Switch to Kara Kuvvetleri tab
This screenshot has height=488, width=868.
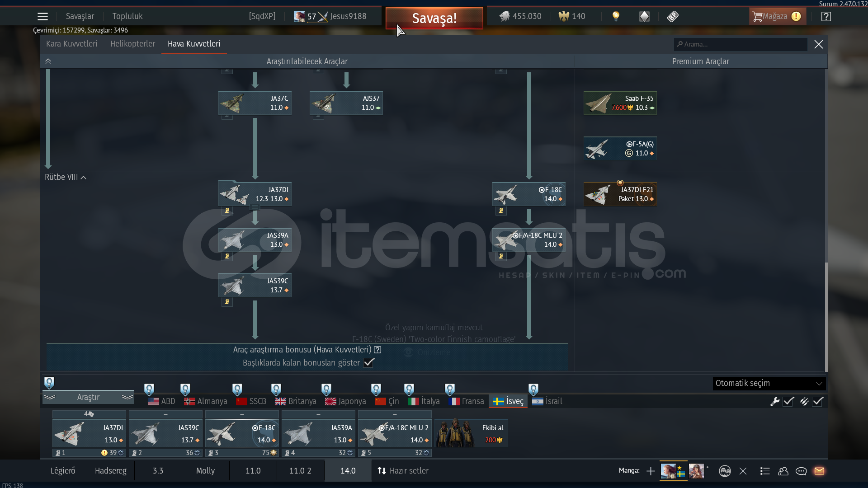pos(71,44)
